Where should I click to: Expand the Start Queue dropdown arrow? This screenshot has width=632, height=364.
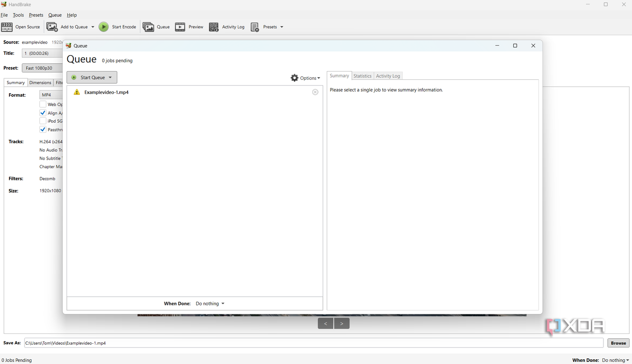[110, 77]
